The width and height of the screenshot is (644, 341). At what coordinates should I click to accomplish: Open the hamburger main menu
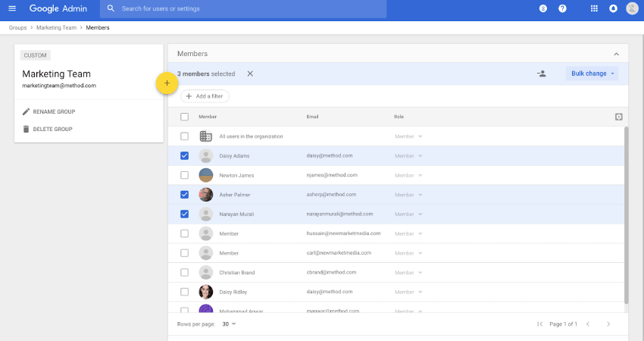pyautogui.click(x=12, y=8)
